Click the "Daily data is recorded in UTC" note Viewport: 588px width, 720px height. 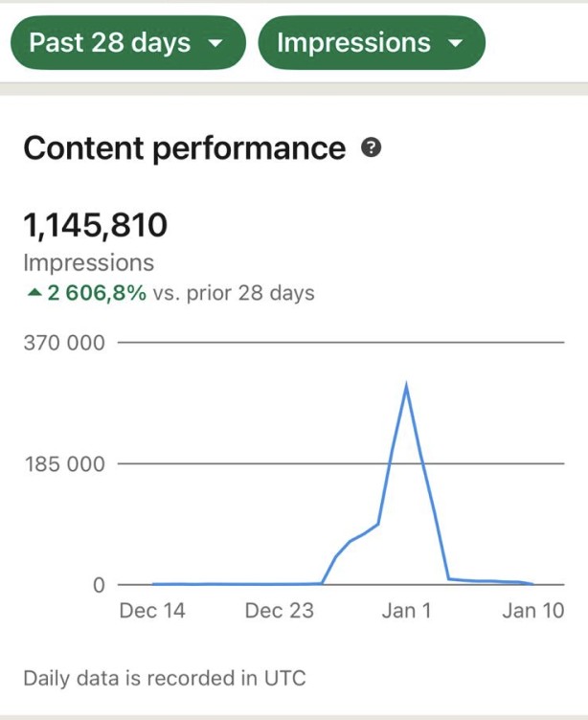click(x=164, y=679)
